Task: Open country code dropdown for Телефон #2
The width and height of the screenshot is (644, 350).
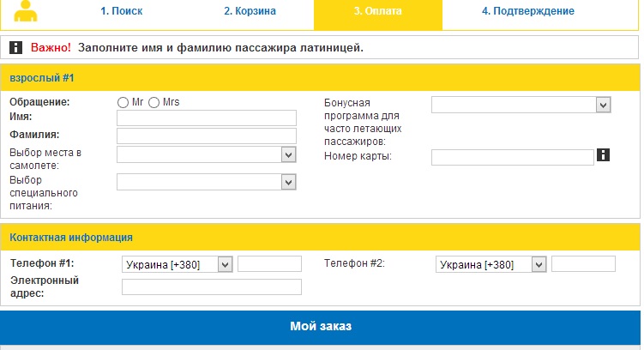Action: (491, 264)
